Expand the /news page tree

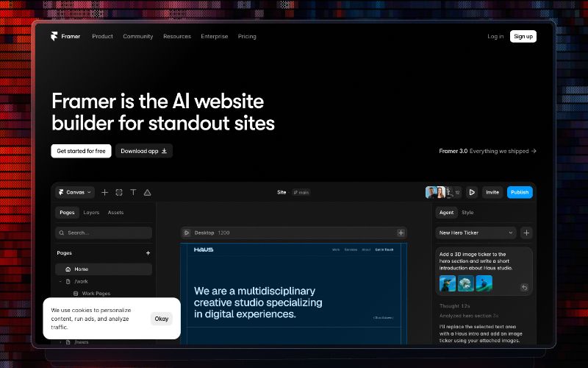coord(60,342)
